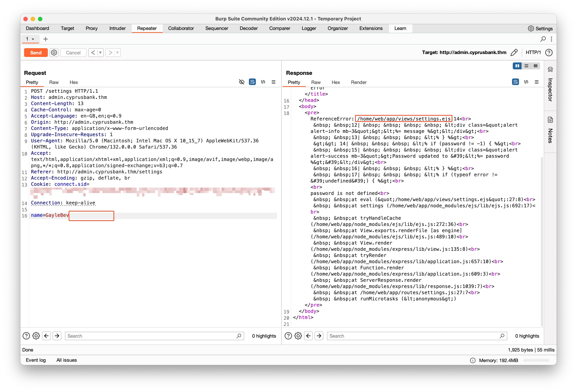This screenshot has width=577, height=392.
Task: Select the Request Hex view
Action: tap(74, 82)
